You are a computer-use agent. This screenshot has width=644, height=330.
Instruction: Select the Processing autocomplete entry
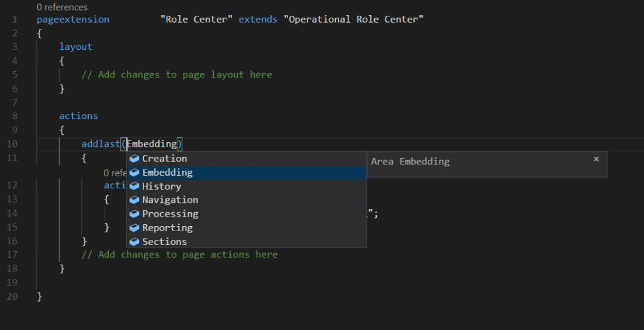point(170,214)
